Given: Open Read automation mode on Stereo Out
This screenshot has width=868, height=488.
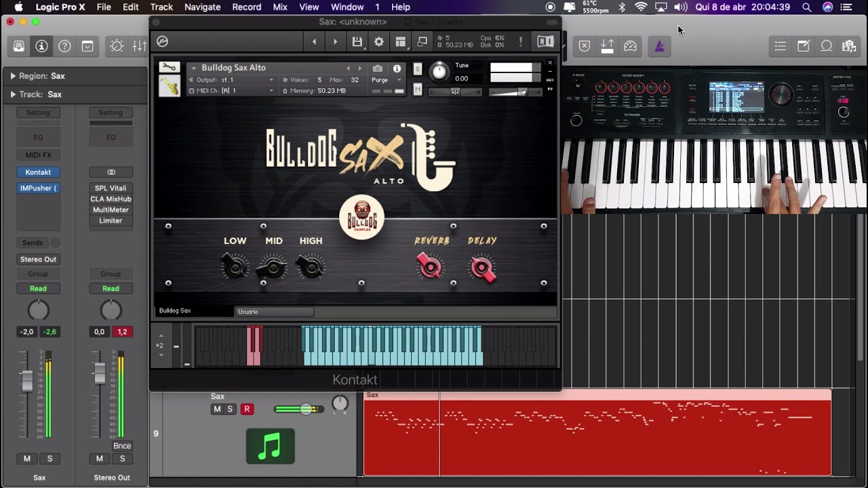Looking at the screenshot, I should pyautogui.click(x=111, y=289).
